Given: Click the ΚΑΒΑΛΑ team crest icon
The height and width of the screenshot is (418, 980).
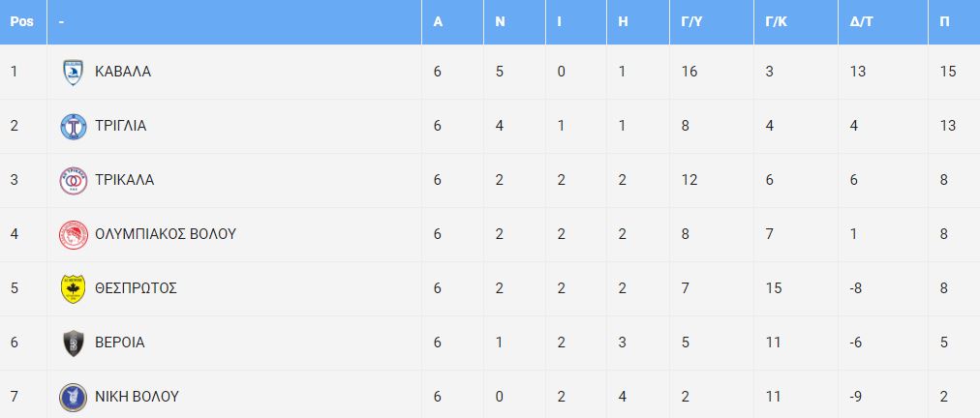Looking at the screenshot, I should [74, 72].
